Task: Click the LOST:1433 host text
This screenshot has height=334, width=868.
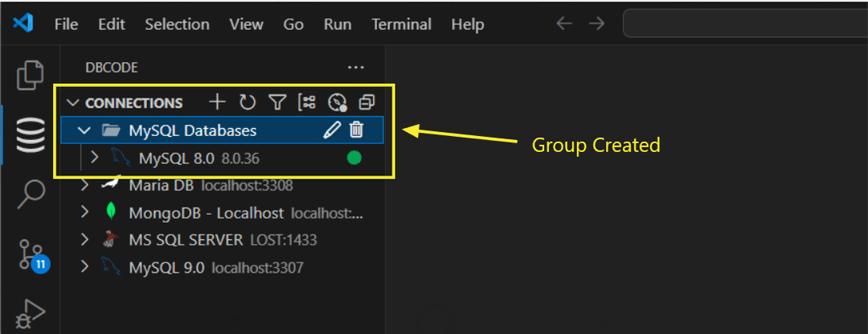Action: point(284,241)
